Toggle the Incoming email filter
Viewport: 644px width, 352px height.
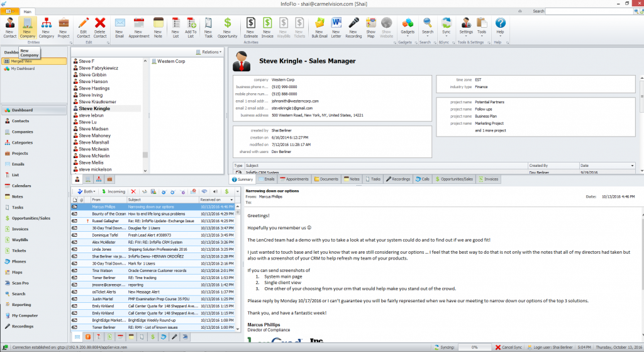click(113, 191)
